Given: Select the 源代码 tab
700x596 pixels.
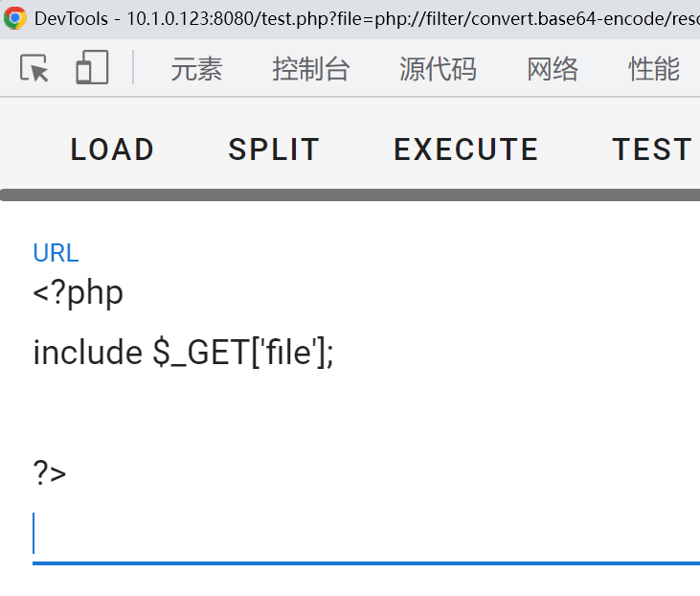Looking at the screenshot, I should [438, 69].
